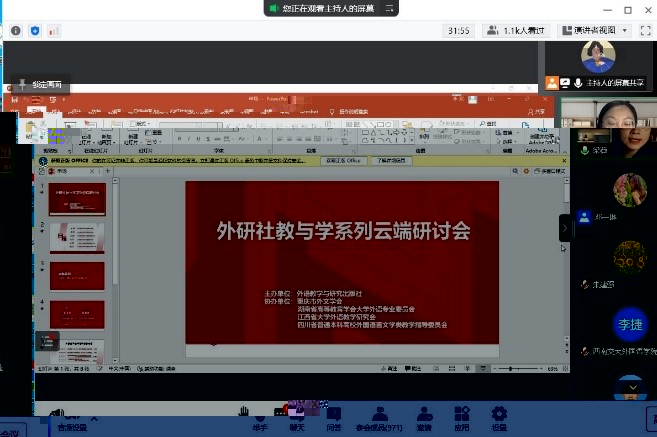Image resolution: width=657 pixels, height=437 pixels.
Task: Click the Learn more button on the yellow bar
Action: pos(391,160)
